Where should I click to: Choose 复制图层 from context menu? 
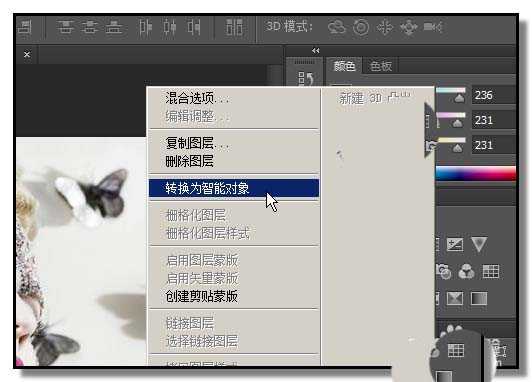(234, 143)
